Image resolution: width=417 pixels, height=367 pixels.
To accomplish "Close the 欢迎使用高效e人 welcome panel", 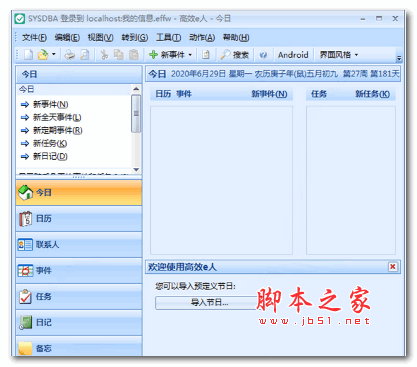I will 393,267.
